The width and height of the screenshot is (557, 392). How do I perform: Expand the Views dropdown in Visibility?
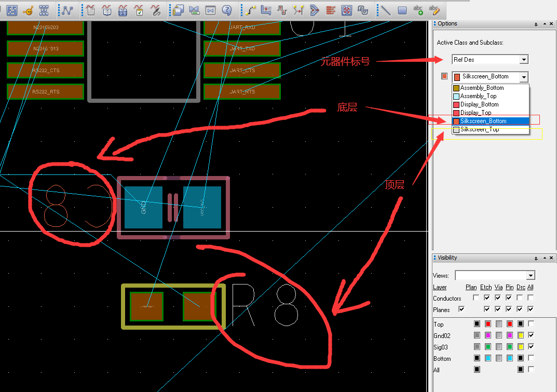(x=530, y=275)
